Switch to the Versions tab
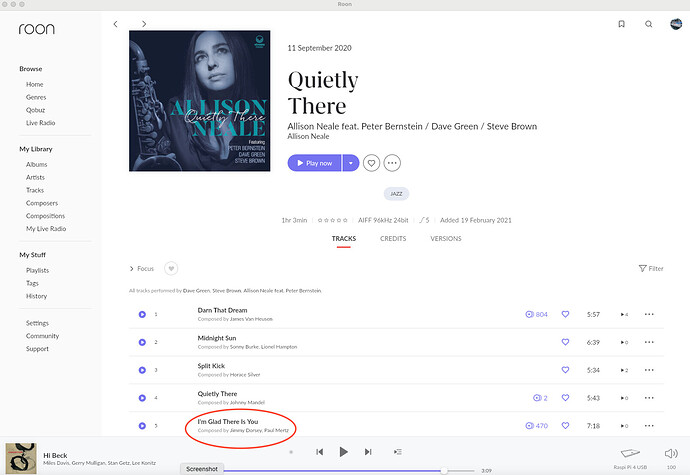This screenshot has width=690, height=475. (x=446, y=239)
